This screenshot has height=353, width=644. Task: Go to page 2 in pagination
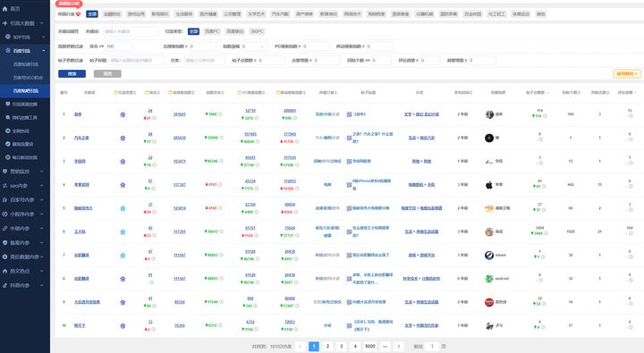click(x=327, y=347)
